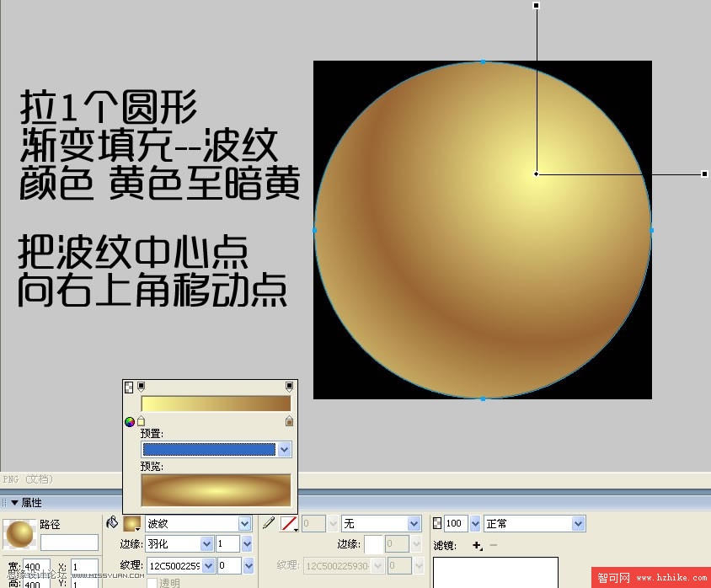
Task: Click the transparency checkerboard icon in gradient editor
Action: (x=128, y=387)
